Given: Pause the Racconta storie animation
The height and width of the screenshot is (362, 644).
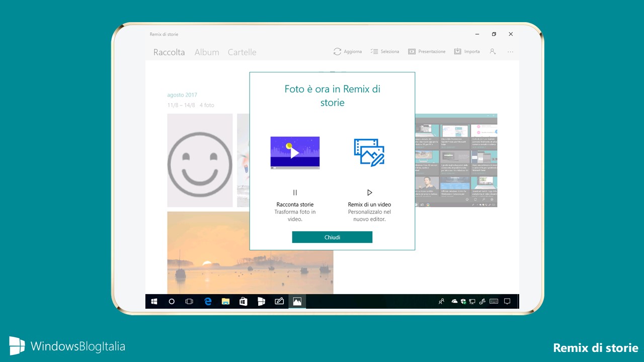Looking at the screenshot, I should 295,193.
